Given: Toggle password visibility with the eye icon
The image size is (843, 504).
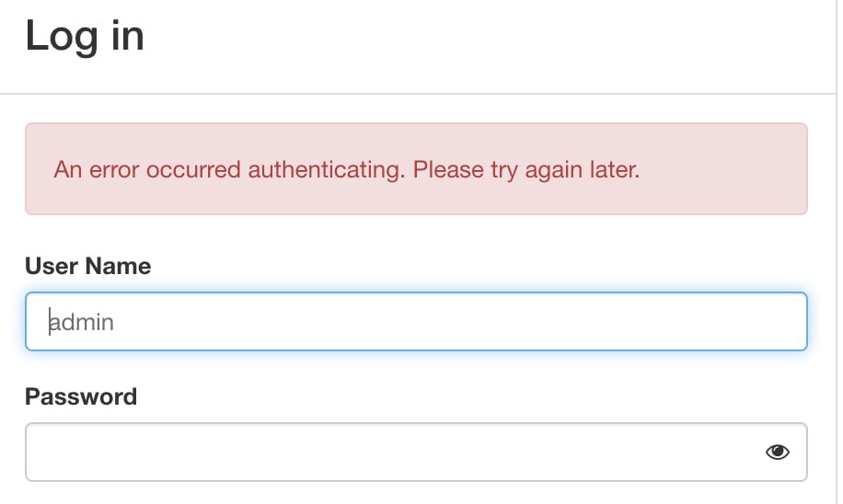Looking at the screenshot, I should (x=778, y=452).
